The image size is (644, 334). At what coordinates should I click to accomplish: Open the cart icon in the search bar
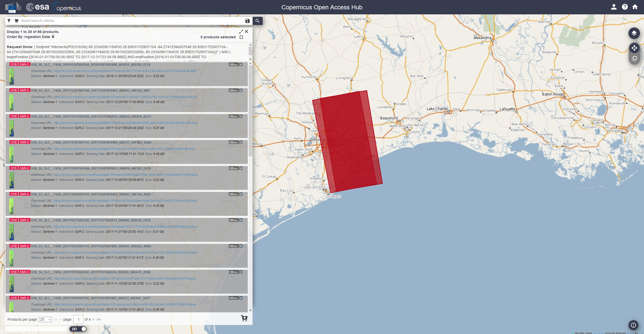click(16, 21)
